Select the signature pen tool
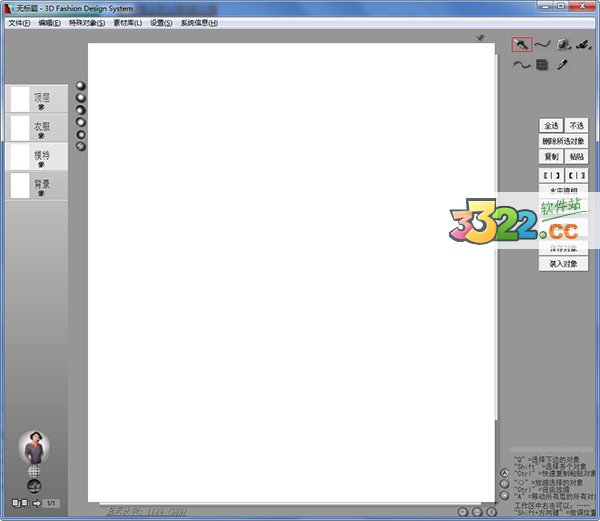600x521 pixels. tap(583, 45)
